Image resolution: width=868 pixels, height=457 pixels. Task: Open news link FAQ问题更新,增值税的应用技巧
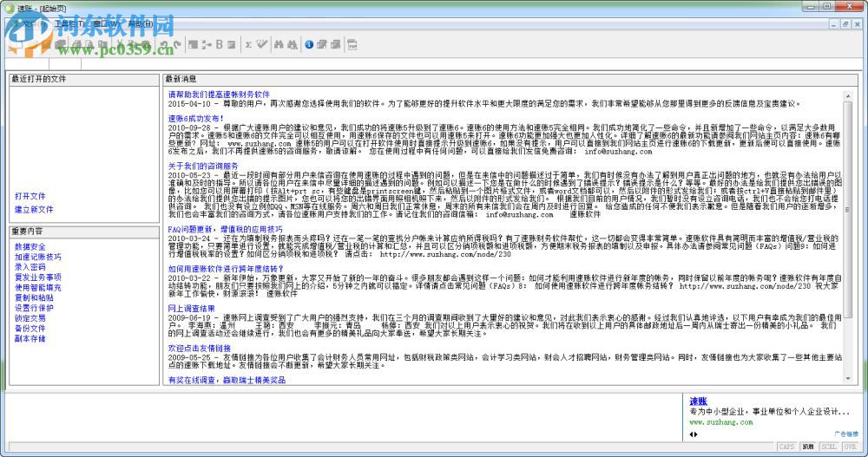point(225,229)
